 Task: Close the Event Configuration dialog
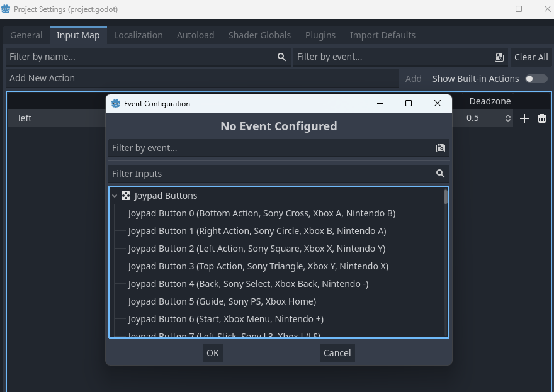tap(438, 103)
